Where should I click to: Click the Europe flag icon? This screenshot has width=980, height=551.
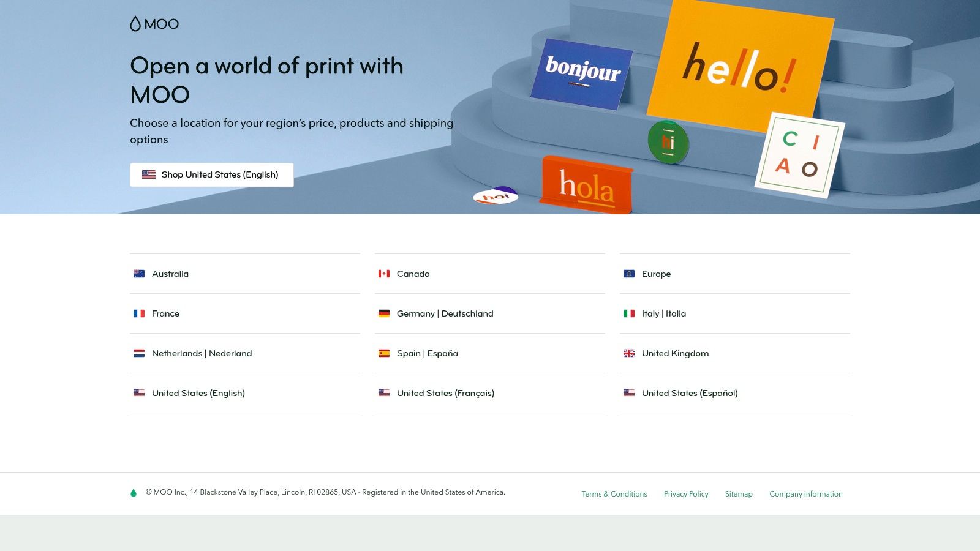coord(629,274)
